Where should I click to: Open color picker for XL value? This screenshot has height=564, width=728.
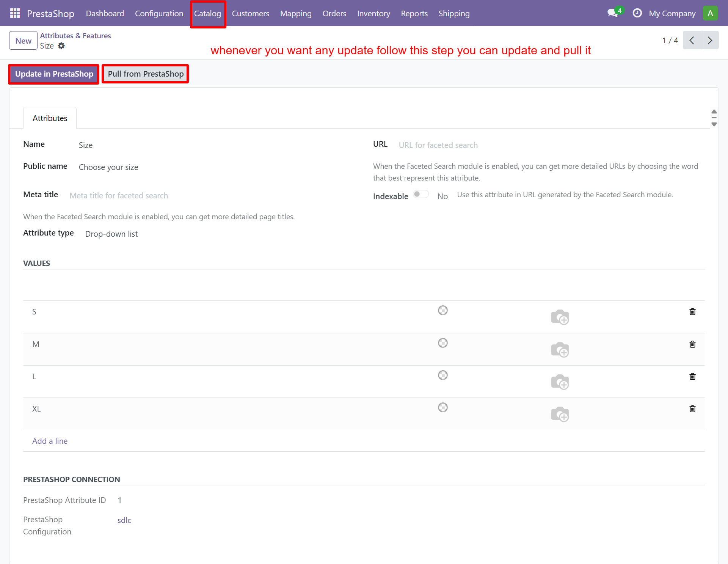pos(442,408)
